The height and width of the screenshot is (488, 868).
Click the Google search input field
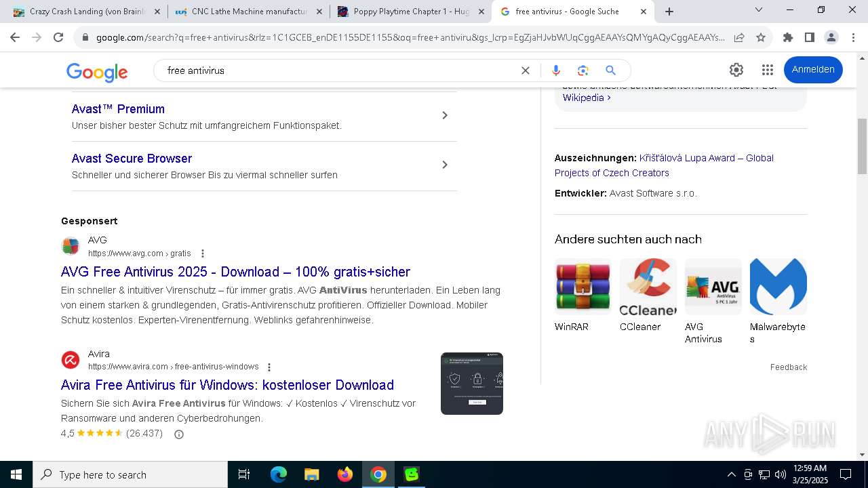point(339,70)
